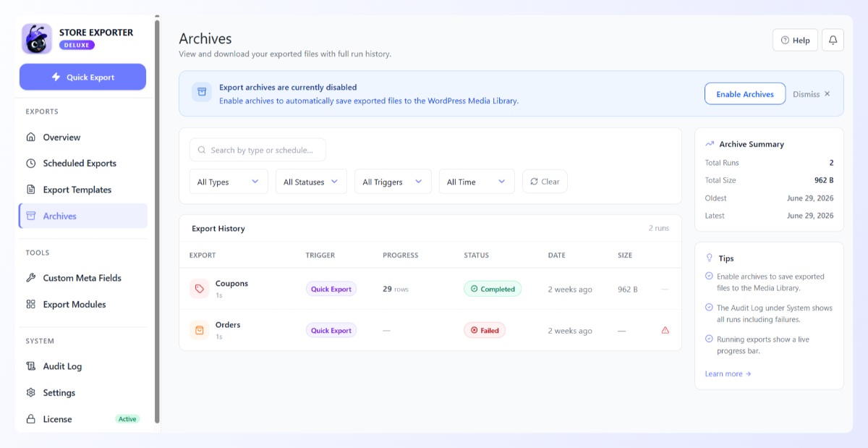This screenshot has width=868, height=448.
Task: Click the Audit Log icon
Action: click(30, 366)
